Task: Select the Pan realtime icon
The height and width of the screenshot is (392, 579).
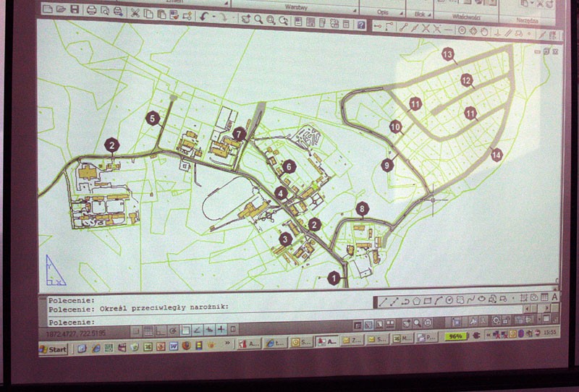Action: [245, 20]
